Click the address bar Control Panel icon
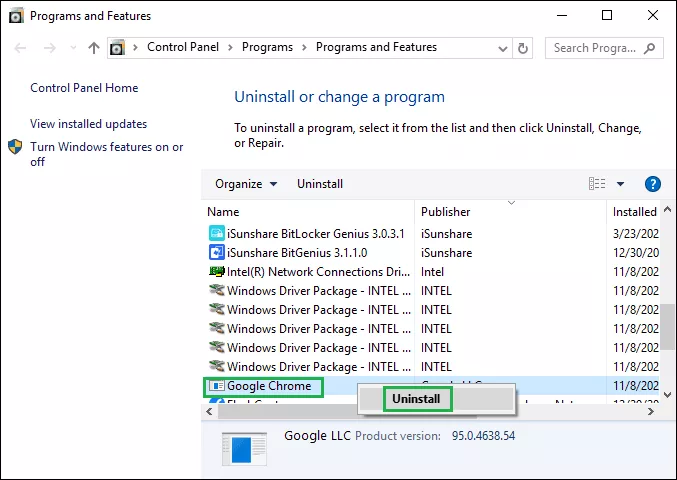Viewport: 677px width, 480px height. pyautogui.click(x=117, y=47)
